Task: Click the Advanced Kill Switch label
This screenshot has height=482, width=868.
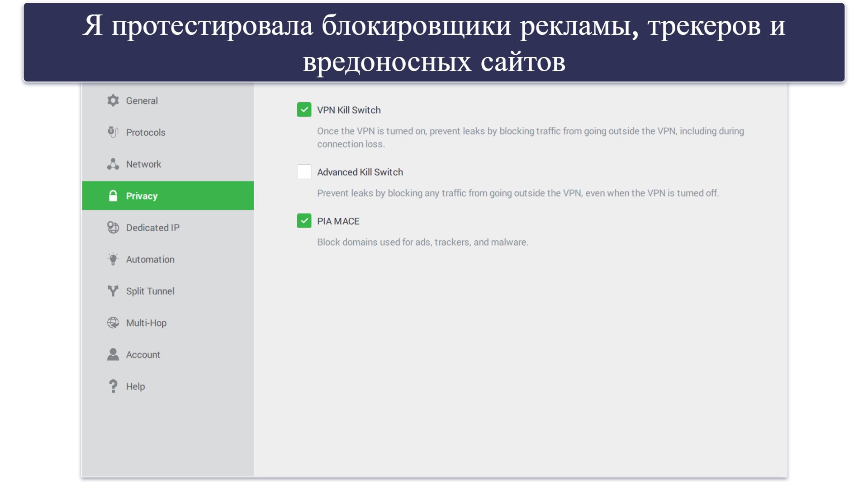Action: pos(360,172)
